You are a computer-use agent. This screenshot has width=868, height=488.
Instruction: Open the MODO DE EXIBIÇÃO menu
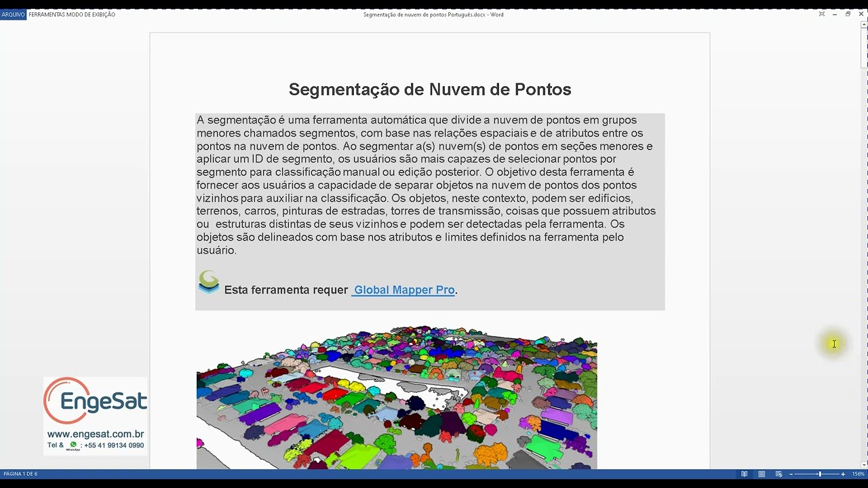pyautogui.click(x=90, y=14)
